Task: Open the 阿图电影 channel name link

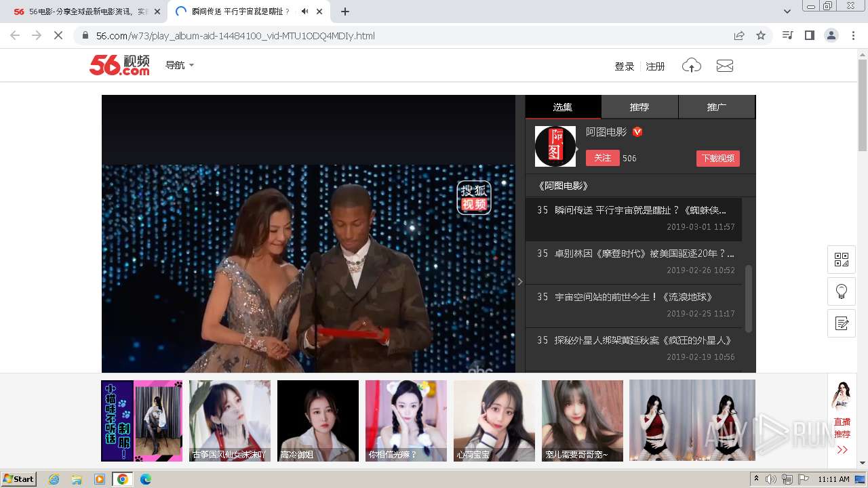Action: point(606,132)
